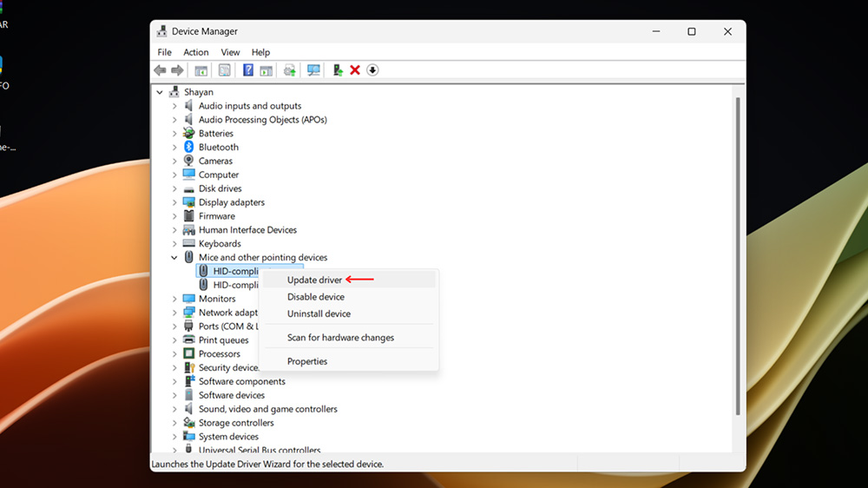This screenshot has width=868, height=488.
Task: Open Properties from the context menu
Action: (x=349, y=361)
